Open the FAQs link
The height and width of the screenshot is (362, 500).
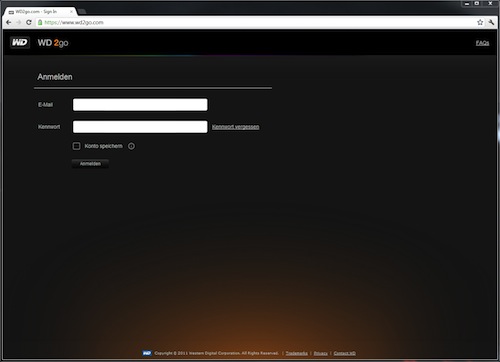482,43
